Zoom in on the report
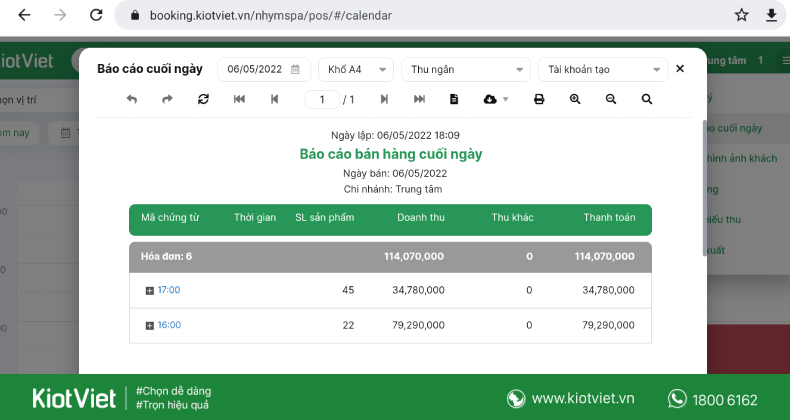This screenshot has height=420, width=790. click(575, 99)
